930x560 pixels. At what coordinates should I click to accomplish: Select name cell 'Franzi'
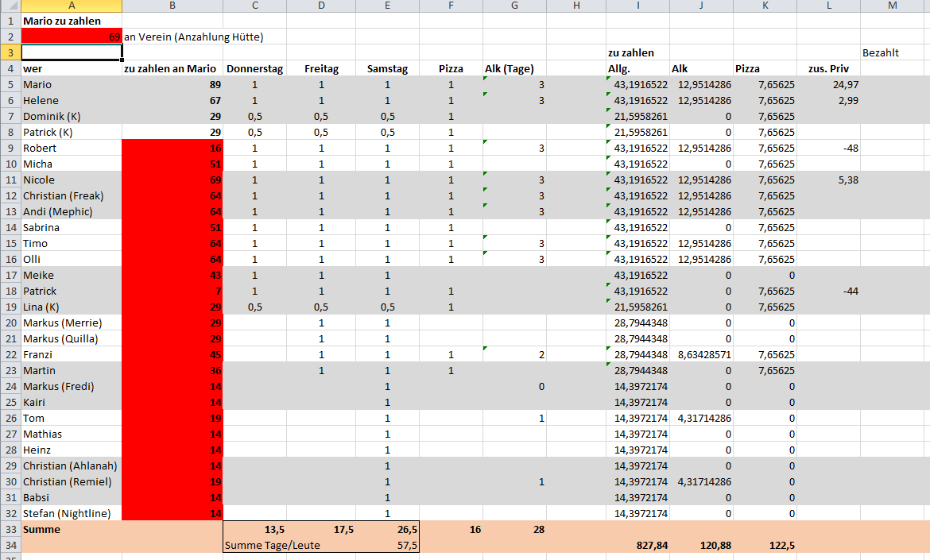tap(72, 355)
